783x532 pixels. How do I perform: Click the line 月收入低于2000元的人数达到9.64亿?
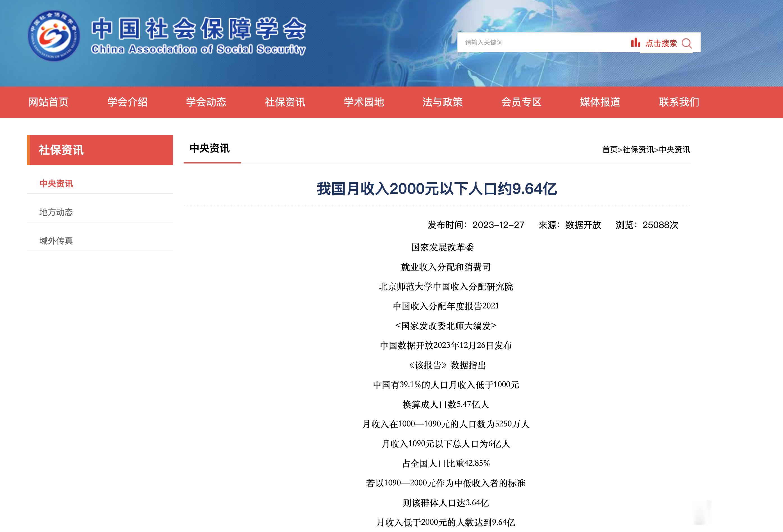446,522
